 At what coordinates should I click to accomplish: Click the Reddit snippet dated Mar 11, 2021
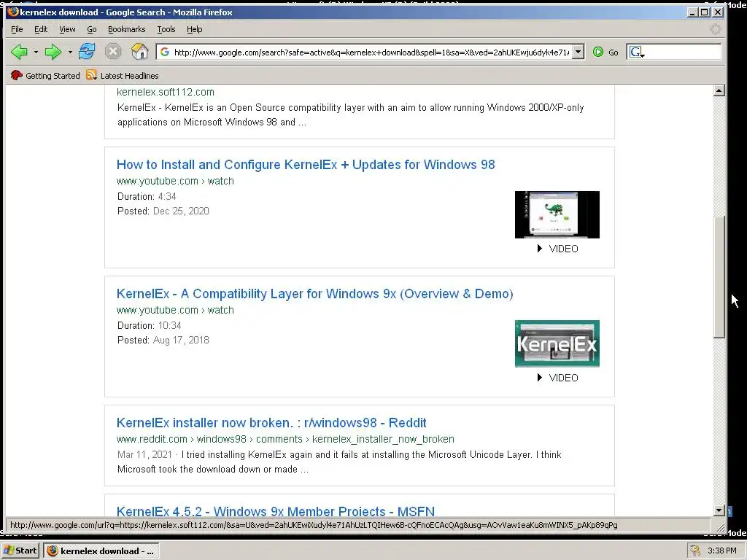(339, 462)
